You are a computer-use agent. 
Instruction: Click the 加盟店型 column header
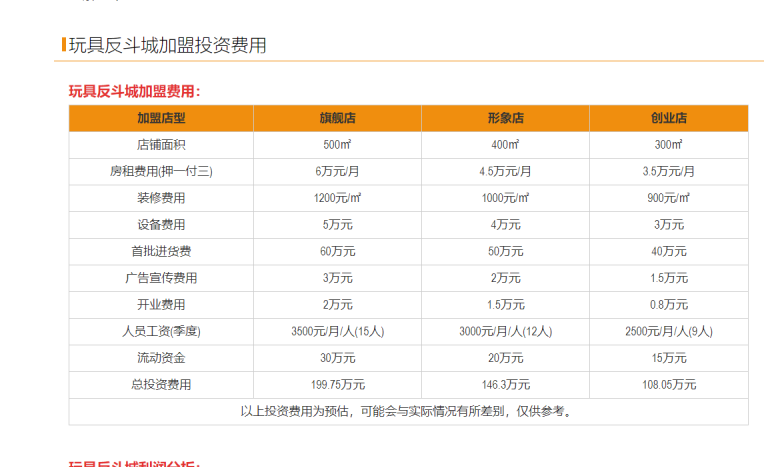pos(161,118)
